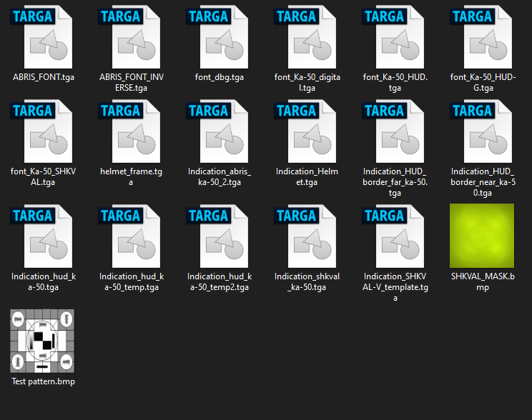Click the font_dbg.tga TARGA icon
This screenshot has height=420, width=532.
coord(217,36)
